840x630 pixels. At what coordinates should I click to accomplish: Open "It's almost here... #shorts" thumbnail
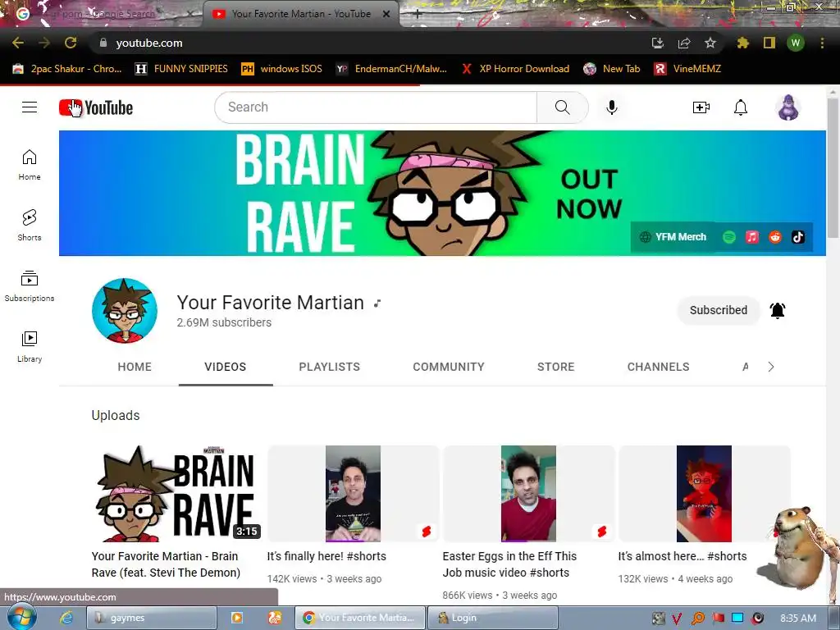[704, 493]
